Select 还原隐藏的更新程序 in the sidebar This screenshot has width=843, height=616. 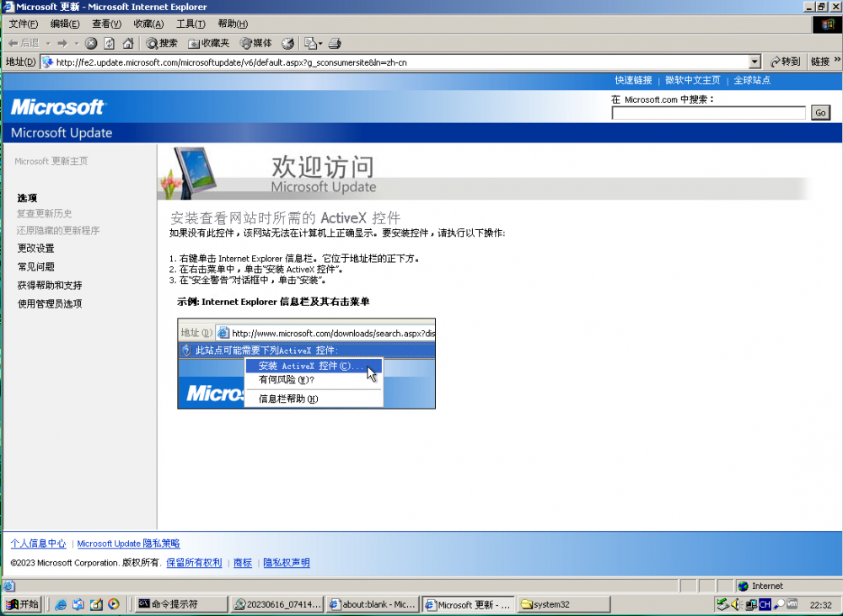[58, 231]
